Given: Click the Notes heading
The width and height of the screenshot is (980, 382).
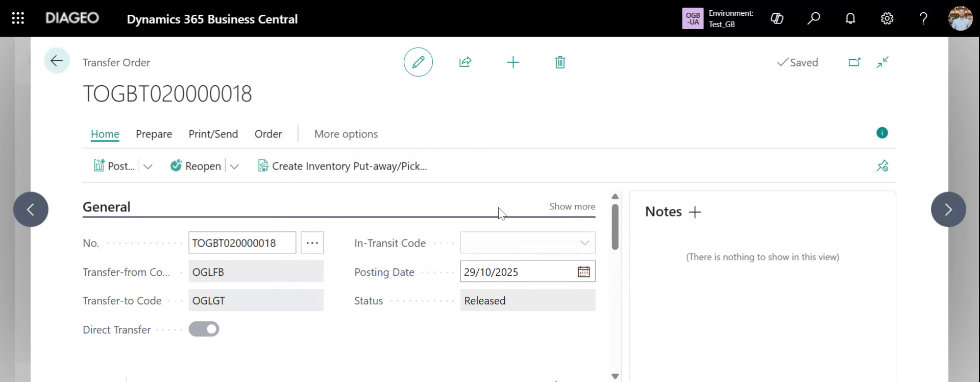Looking at the screenshot, I should coord(664,211).
